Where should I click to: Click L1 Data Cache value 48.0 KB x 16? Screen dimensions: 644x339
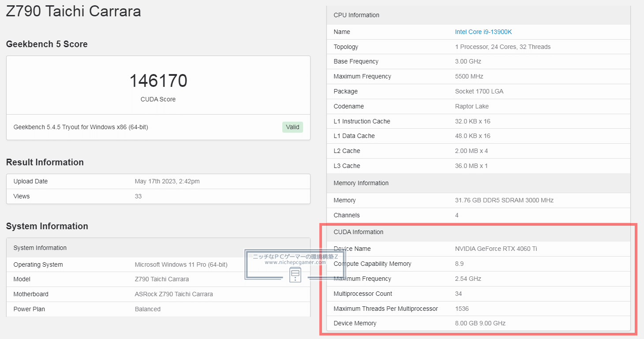pos(473,136)
